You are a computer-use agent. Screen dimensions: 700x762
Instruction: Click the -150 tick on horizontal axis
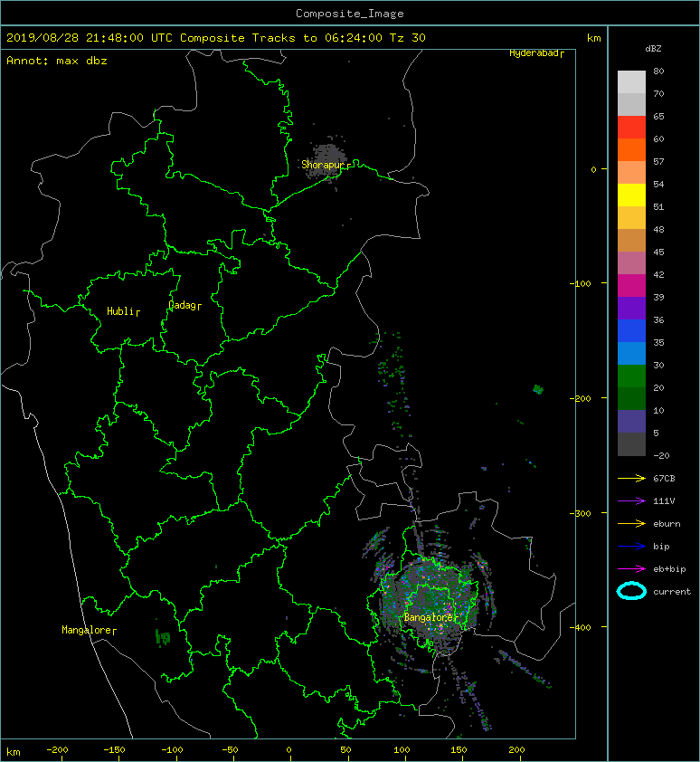114,750
